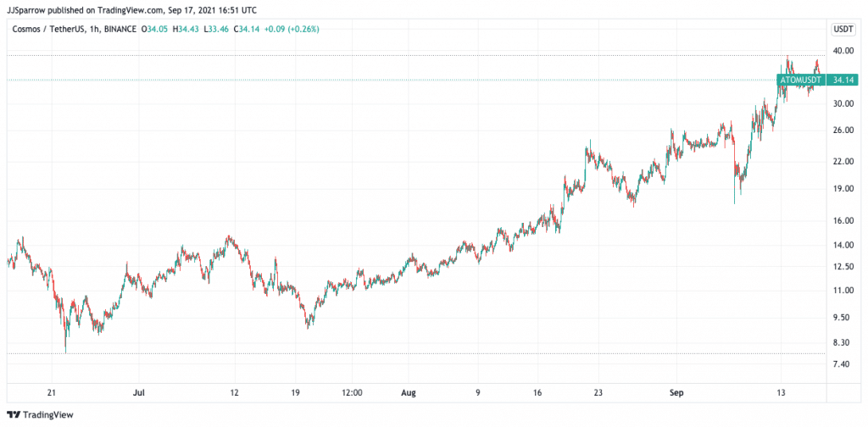The height and width of the screenshot is (427, 868).
Task: Click the 12:00 label on time axis
Action: click(352, 393)
